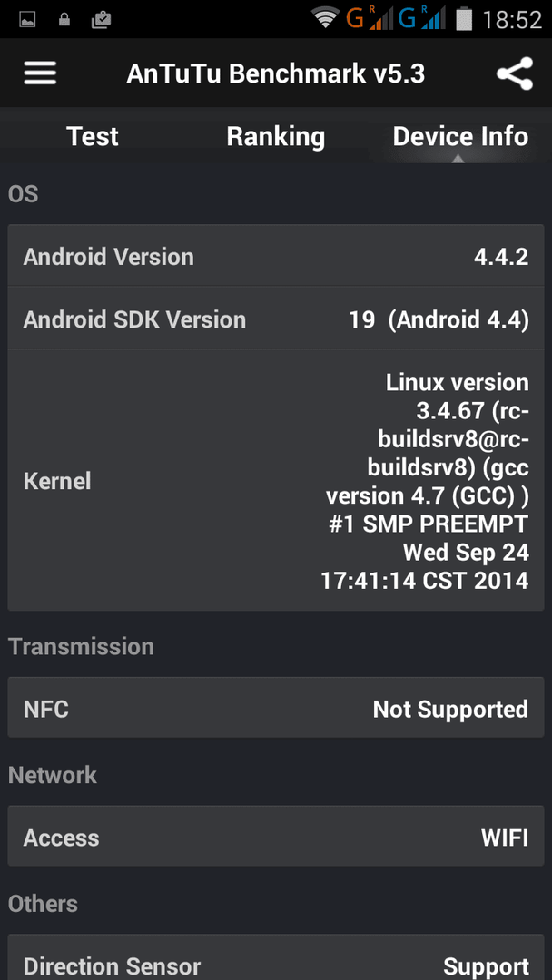Tap the Kernel information row
The height and width of the screenshot is (980, 552).
tap(276, 481)
